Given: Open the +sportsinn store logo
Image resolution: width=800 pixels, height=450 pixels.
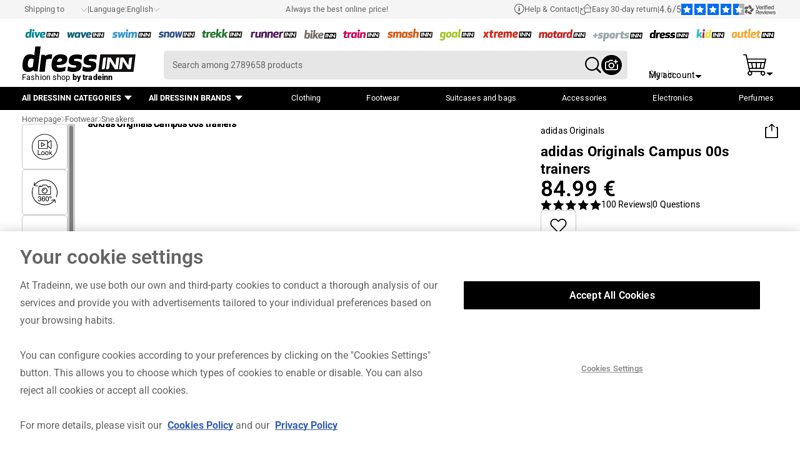Looking at the screenshot, I should [617, 35].
